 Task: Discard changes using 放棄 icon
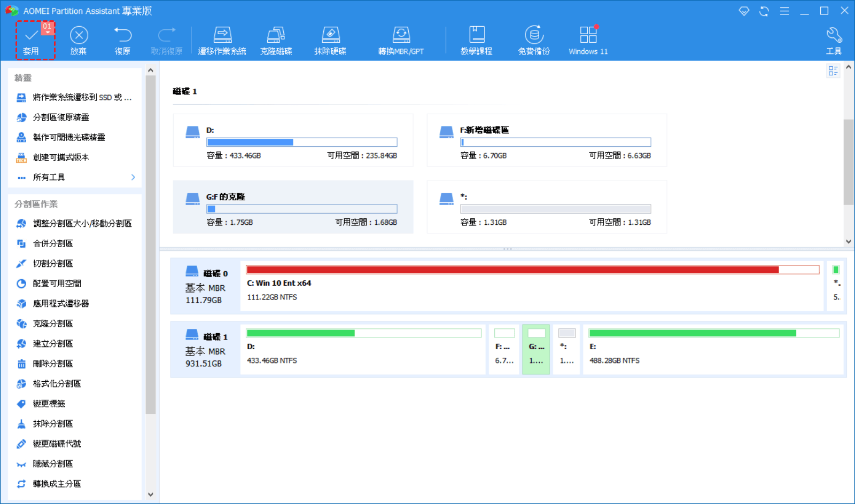(x=79, y=41)
